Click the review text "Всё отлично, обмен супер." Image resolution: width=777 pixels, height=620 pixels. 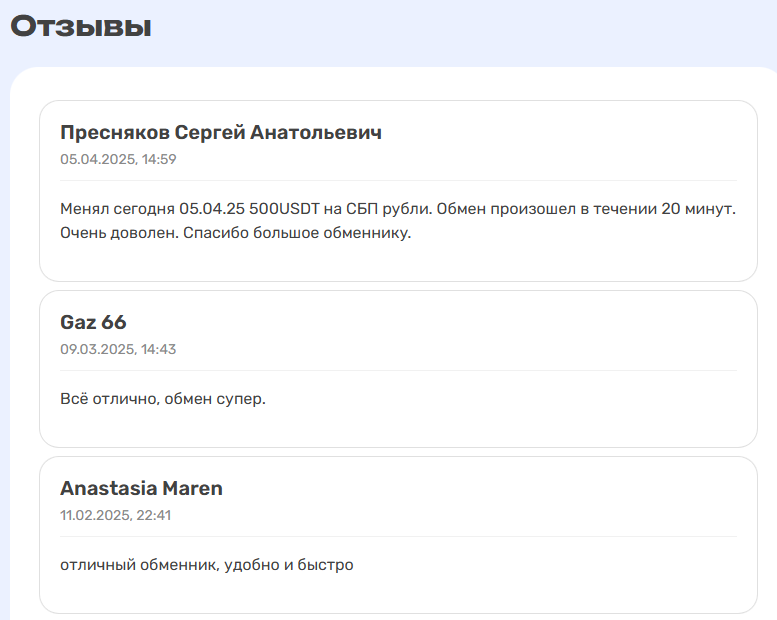pyautogui.click(x=163, y=399)
